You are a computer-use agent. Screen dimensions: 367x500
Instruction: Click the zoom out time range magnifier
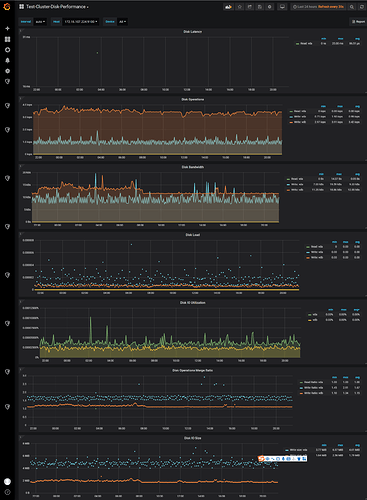pos(352,7)
